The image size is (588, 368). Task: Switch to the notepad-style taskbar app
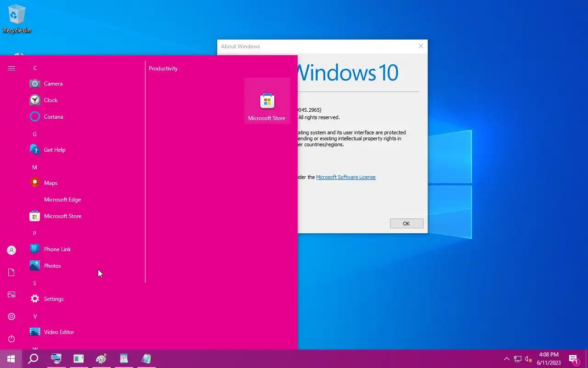pyautogui.click(x=146, y=359)
